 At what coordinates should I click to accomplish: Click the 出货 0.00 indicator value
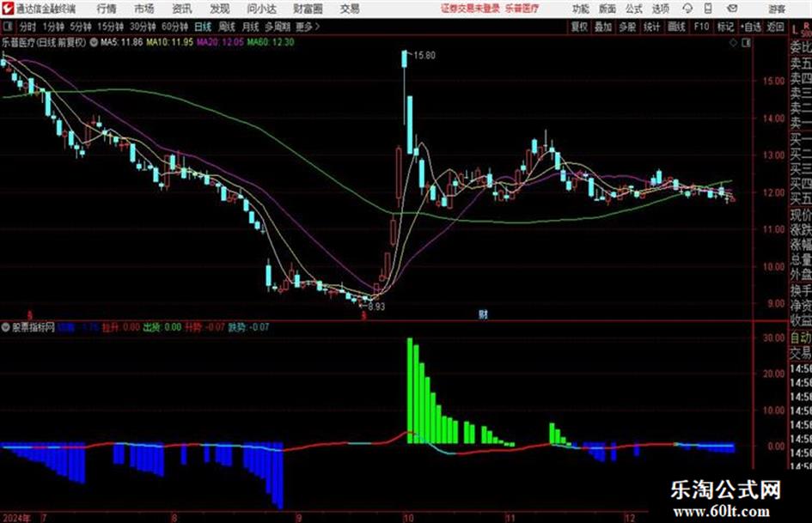coord(162,326)
